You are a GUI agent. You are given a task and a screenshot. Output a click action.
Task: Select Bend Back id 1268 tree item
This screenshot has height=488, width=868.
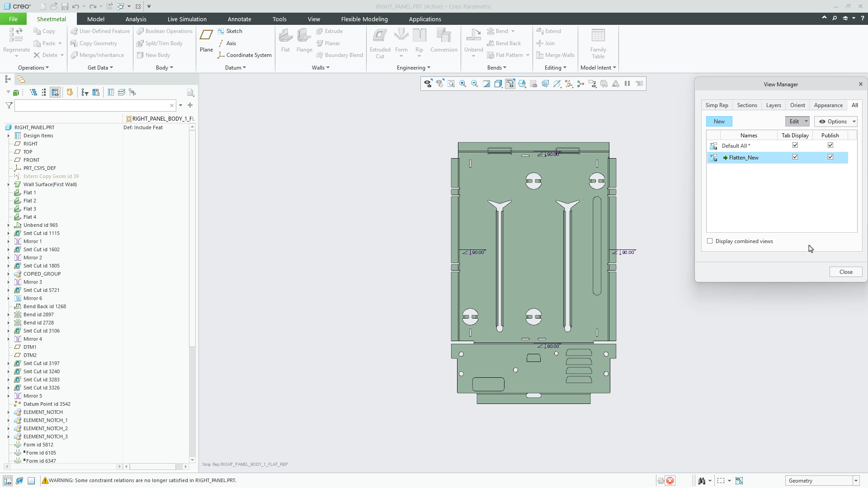point(44,306)
